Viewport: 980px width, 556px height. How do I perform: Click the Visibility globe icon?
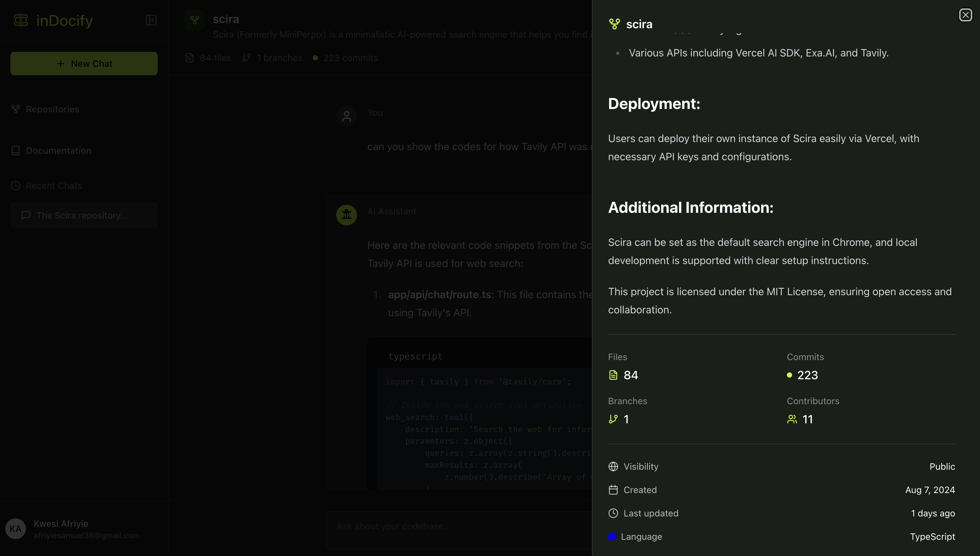(x=613, y=466)
